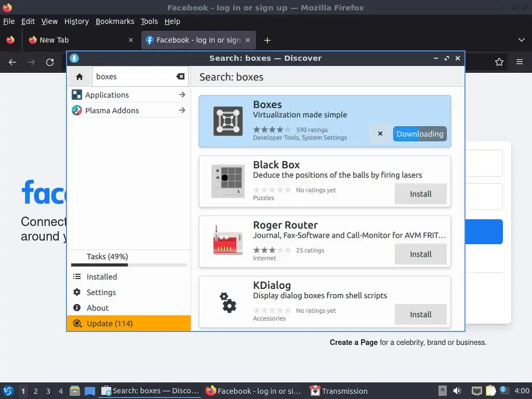Click Boxes title text
The image size is (532, 399).
click(268, 104)
